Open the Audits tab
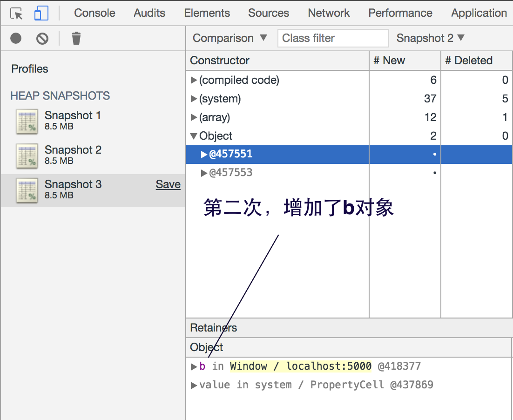The image size is (513, 420). coord(149,13)
